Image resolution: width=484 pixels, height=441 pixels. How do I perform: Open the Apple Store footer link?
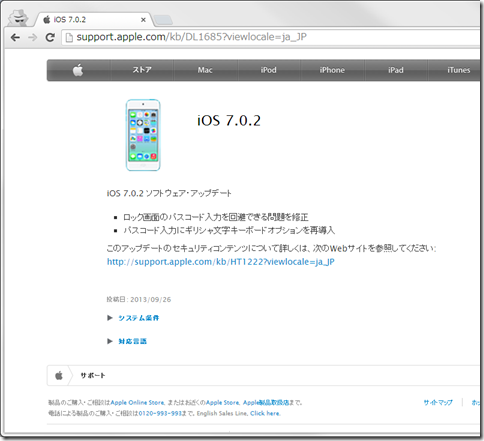point(222,403)
